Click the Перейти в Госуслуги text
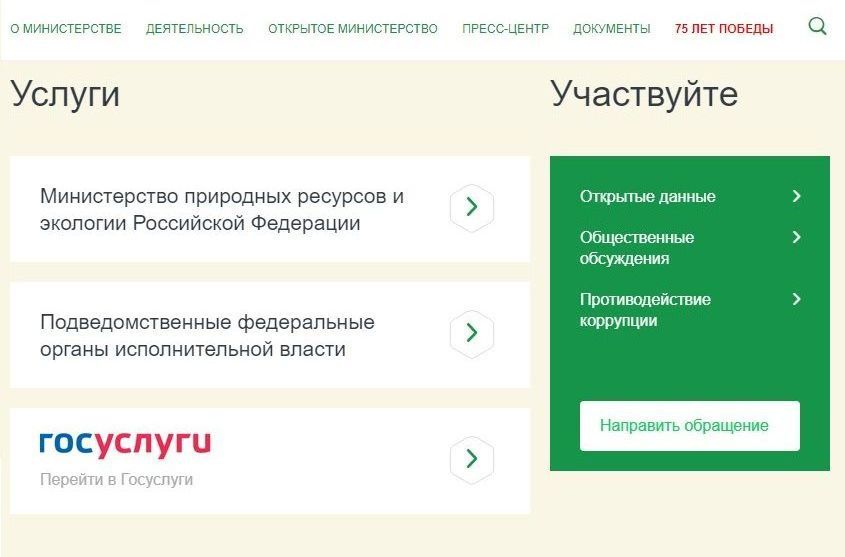 pyautogui.click(x=116, y=479)
